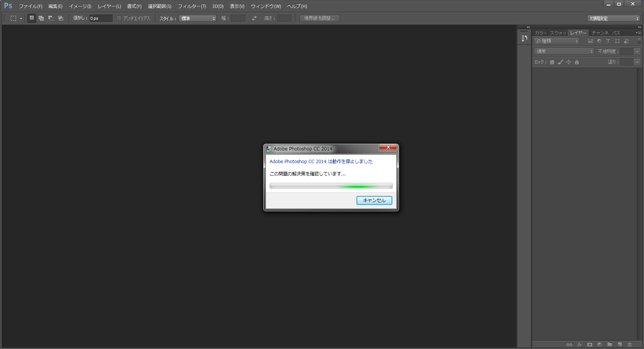Click the lock transparent pixels icon

552,62
